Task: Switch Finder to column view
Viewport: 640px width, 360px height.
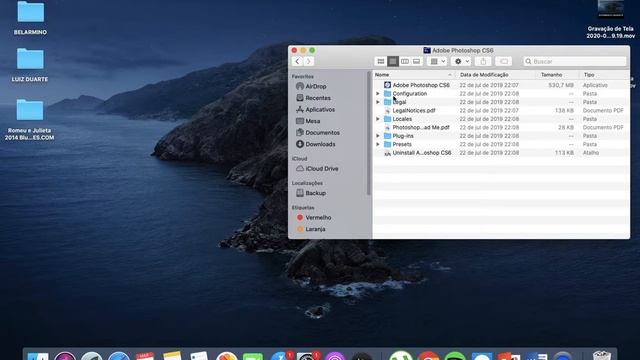Action: pos(404,61)
